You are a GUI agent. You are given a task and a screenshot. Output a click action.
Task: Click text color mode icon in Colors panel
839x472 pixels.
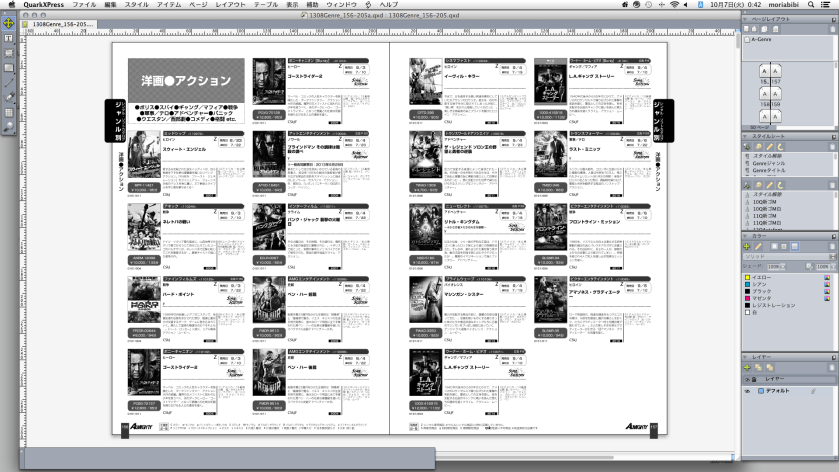coord(784,246)
